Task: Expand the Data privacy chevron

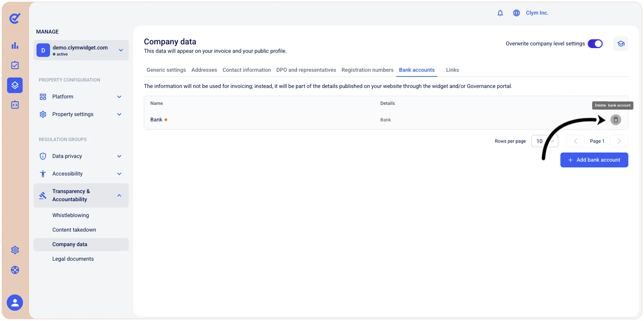Action: [x=119, y=156]
